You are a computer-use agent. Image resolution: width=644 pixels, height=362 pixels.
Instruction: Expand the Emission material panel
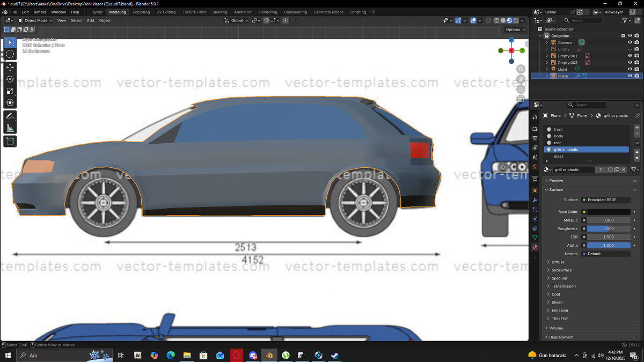[560, 311]
